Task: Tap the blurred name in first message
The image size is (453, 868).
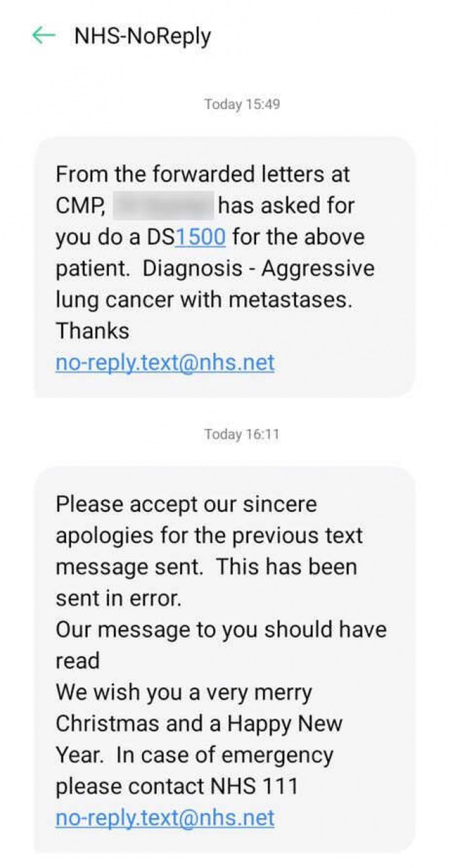Action: [163, 206]
